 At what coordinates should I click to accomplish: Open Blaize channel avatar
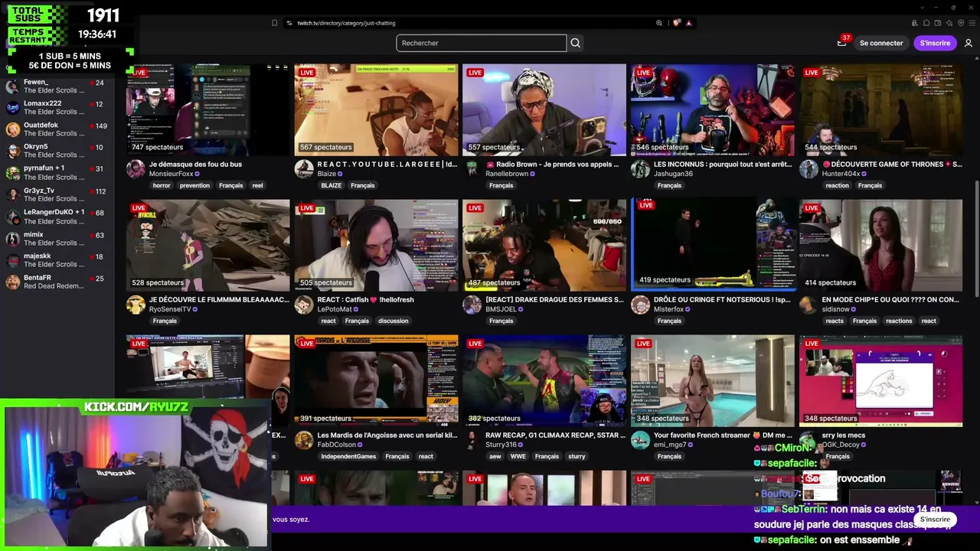click(x=304, y=169)
